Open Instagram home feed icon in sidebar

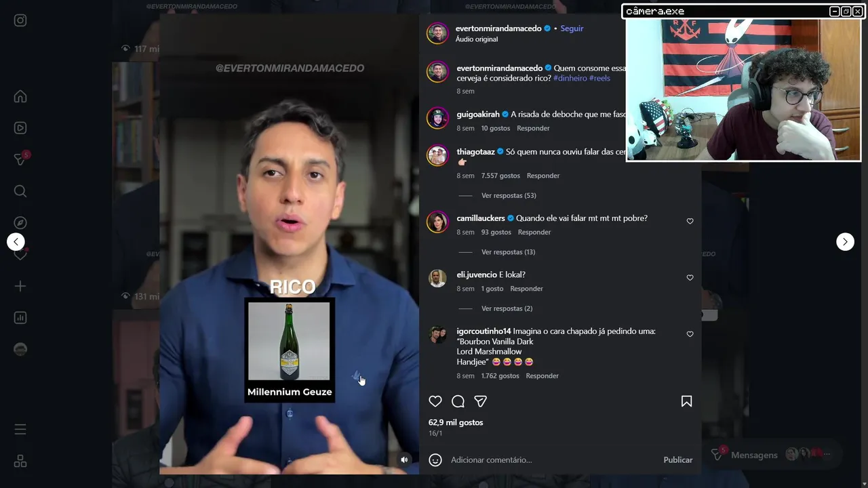[x=20, y=96]
